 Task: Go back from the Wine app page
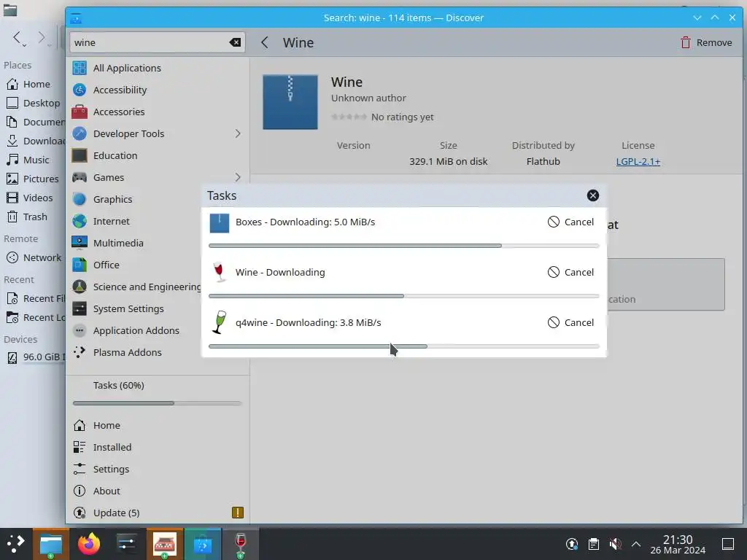coord(265,42)
